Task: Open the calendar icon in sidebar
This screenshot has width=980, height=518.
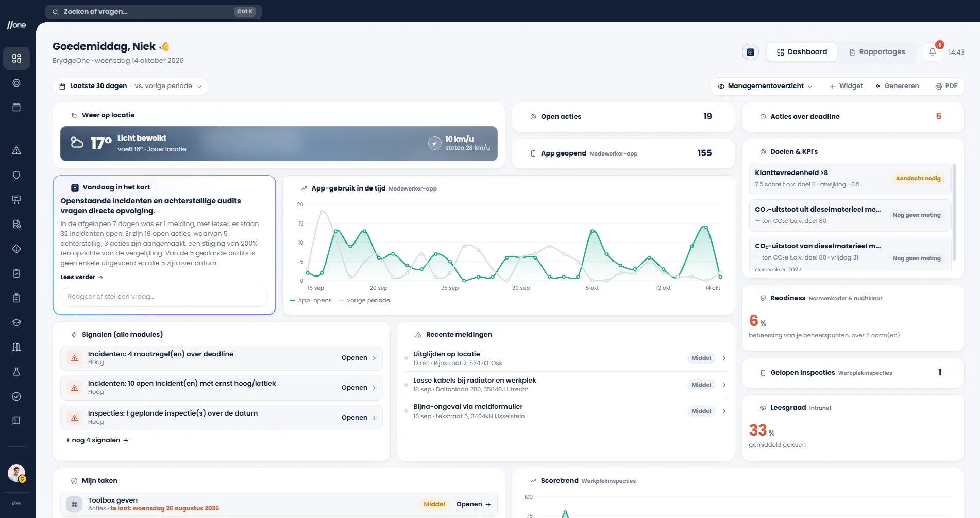Action: [x=16, y=108]
